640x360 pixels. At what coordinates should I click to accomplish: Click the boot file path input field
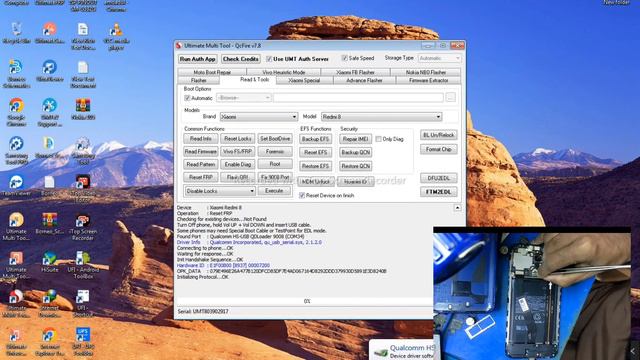[358, 98]
